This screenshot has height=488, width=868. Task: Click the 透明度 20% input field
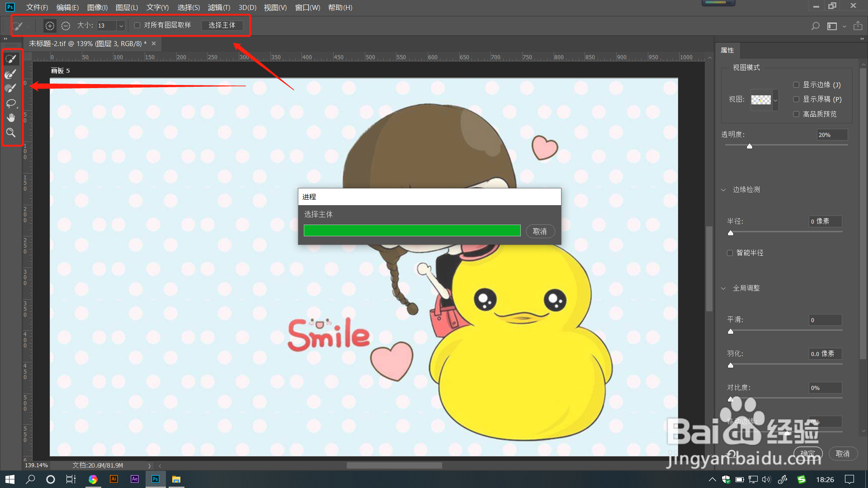(832, 135)
